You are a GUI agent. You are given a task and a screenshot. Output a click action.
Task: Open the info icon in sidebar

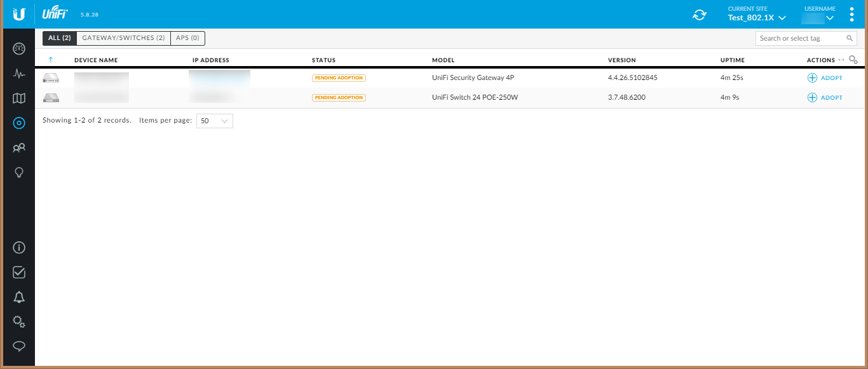[x=19, y=247]
